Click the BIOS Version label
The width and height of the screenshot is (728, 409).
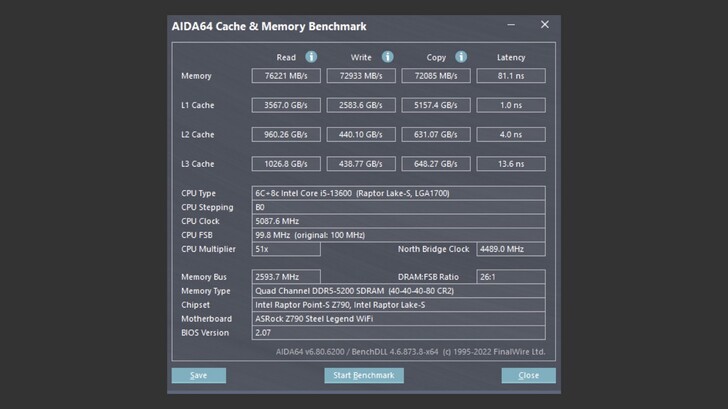205,332
